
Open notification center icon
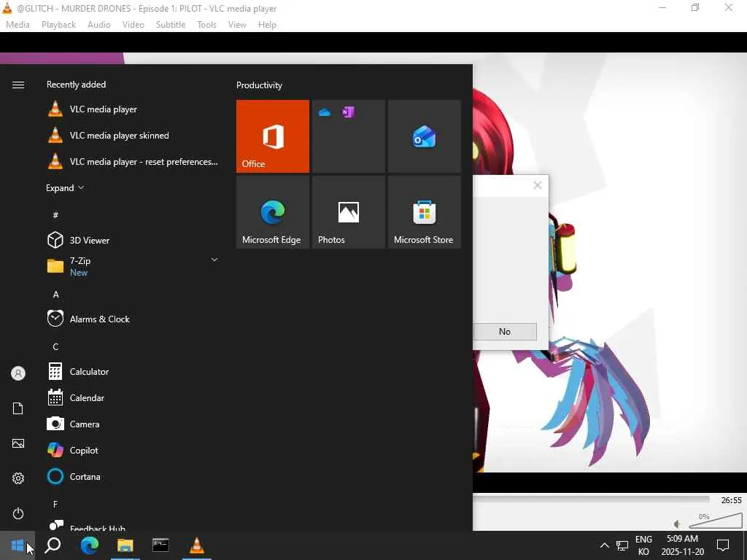[723, 545]
